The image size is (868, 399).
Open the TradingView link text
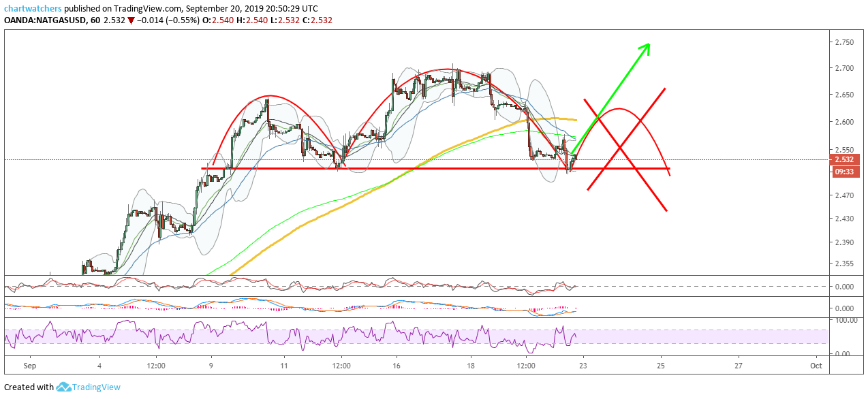tap(97, 387)
